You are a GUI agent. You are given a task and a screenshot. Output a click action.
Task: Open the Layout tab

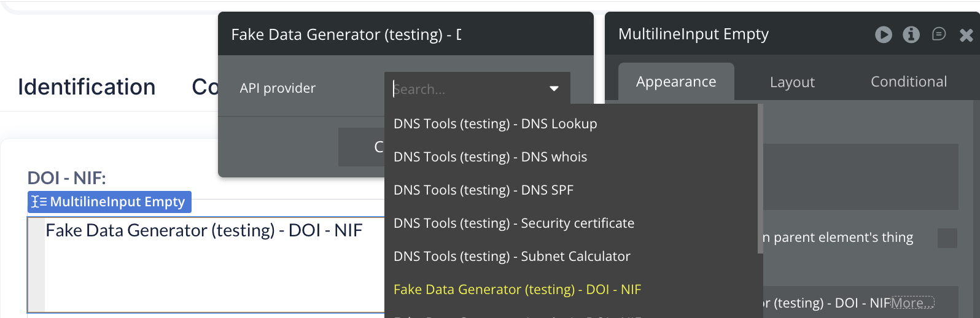pyautogui.click(x=792, y=82)
